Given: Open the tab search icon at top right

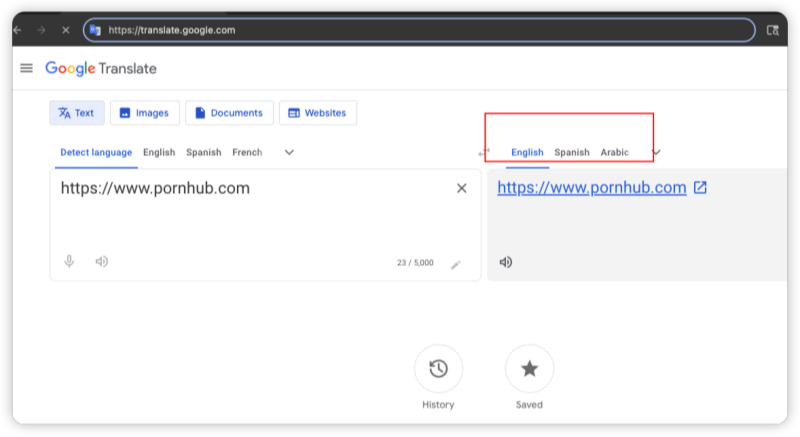Looking at the screenshot, I should pos(773,31).
